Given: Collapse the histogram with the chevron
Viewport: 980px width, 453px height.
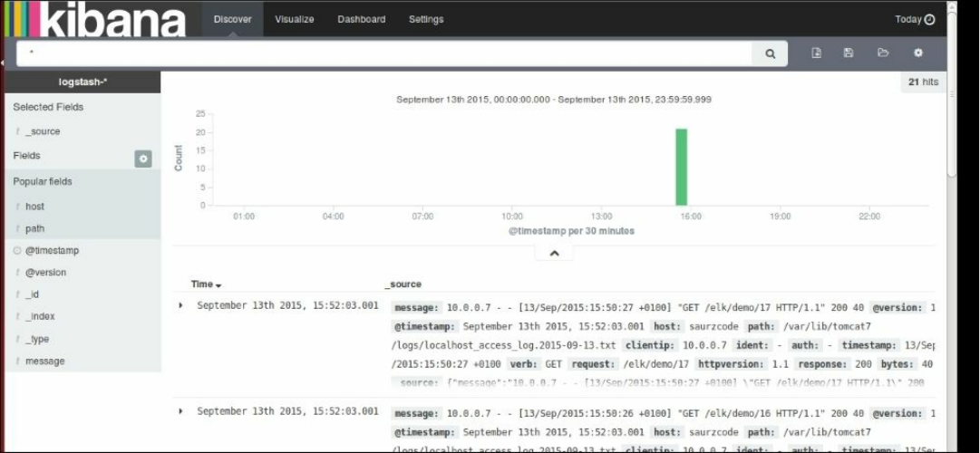Looking at the screenshot, I should point(554,253).
